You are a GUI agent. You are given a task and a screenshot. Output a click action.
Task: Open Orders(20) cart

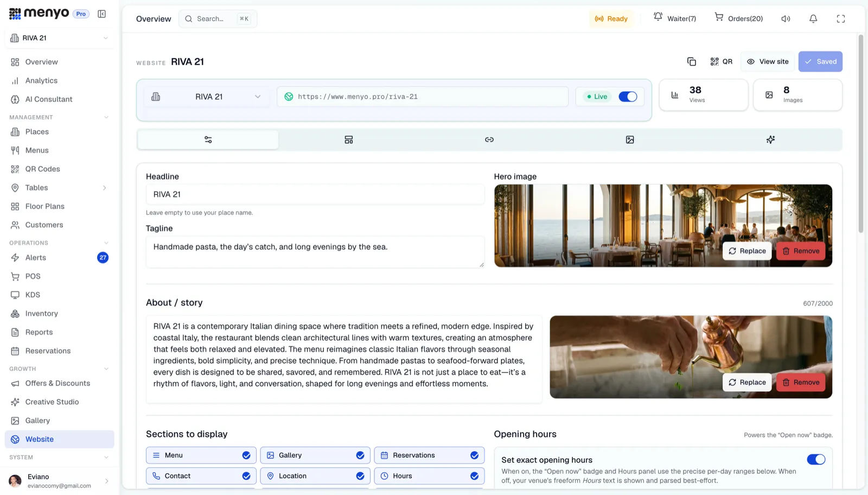click(x=739, y=18)
